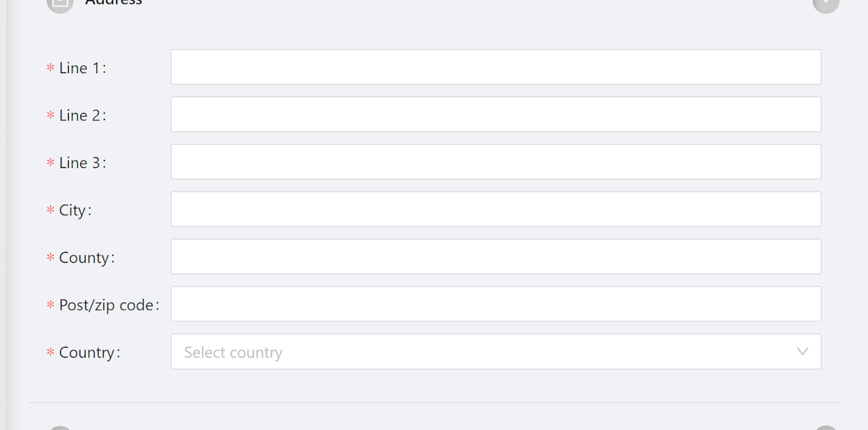The image size is (868, 430).
Task: Select the Post/zip code input box
Action: point(495,304)
